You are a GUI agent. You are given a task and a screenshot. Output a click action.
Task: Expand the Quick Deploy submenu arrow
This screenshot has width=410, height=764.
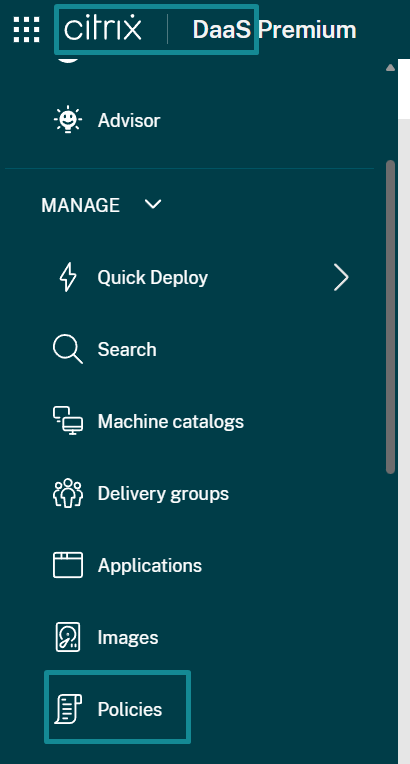click(341, 277)
